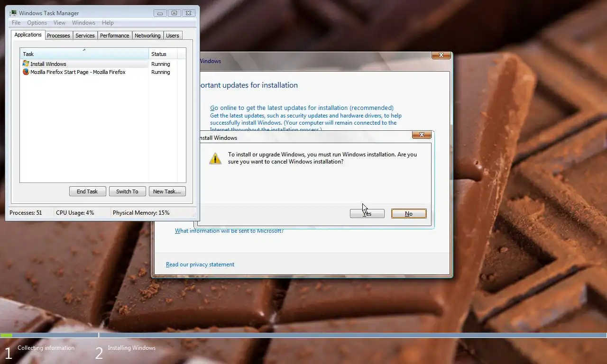The image size is (607, 364).
Task: Click the Go online to get latest updates link
Action: [302, 108]
